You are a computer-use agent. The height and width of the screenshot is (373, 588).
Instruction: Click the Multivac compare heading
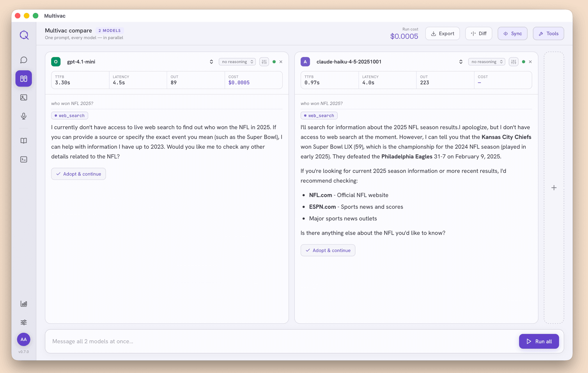68,30
